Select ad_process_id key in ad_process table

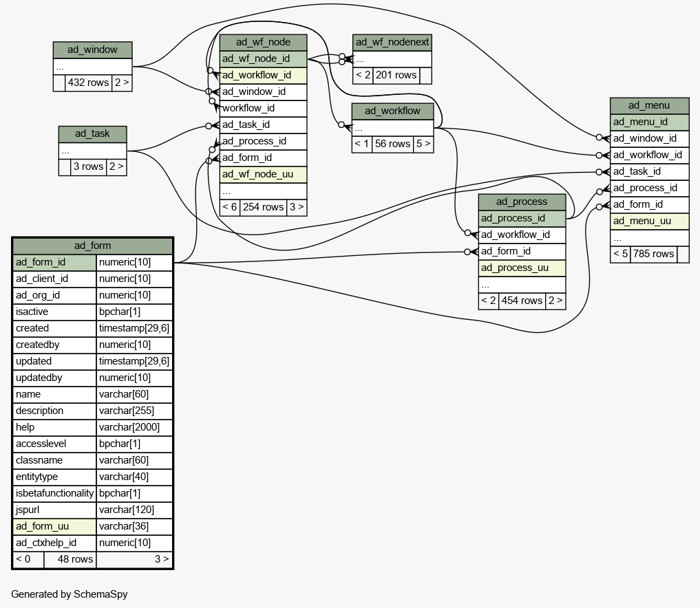click(x=522, y=218)
